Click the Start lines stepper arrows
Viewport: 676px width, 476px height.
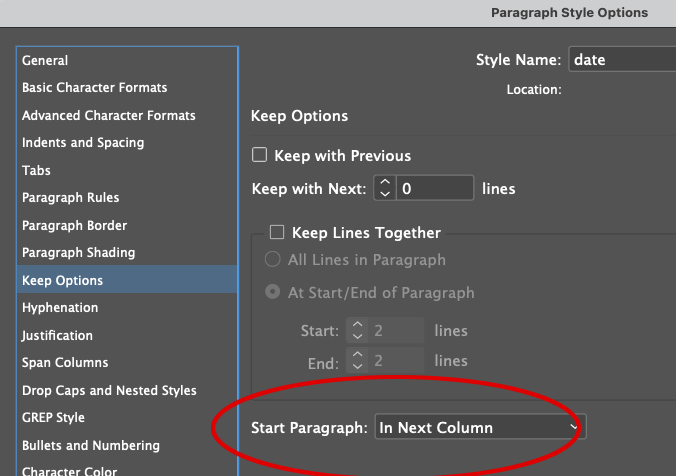(357, 330)
